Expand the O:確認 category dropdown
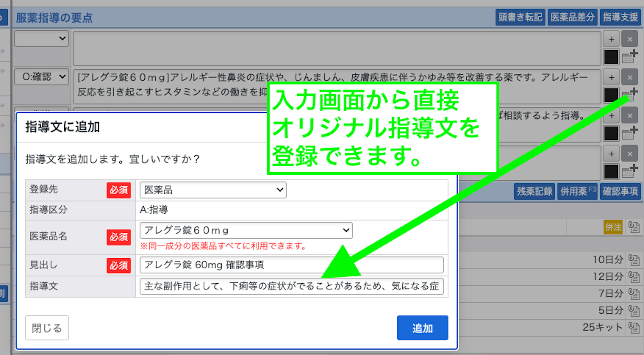644x355 pixels. (x=41, y=77)
